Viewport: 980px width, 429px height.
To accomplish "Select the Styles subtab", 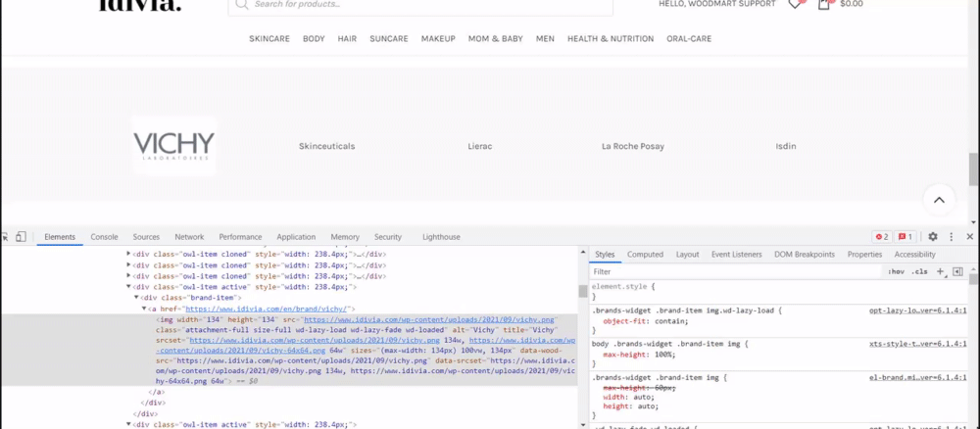I will pyautogui.click(x=605, y=254).
